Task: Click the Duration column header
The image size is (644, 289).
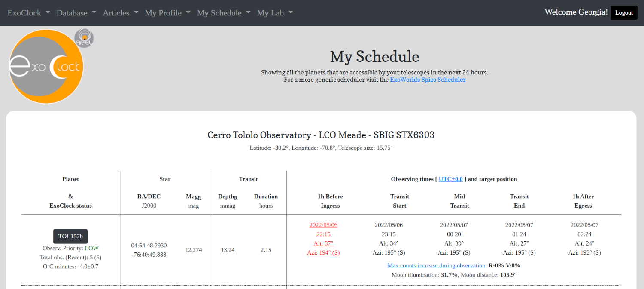Action: 266,197
